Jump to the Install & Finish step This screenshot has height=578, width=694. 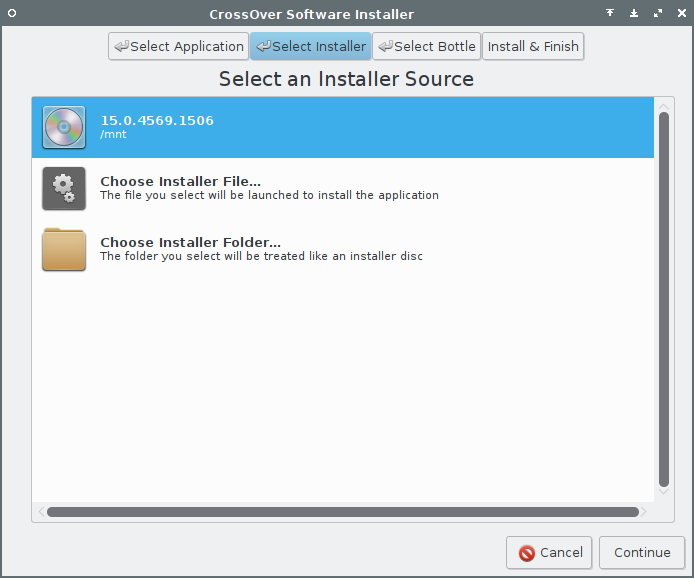coord(533,46)
